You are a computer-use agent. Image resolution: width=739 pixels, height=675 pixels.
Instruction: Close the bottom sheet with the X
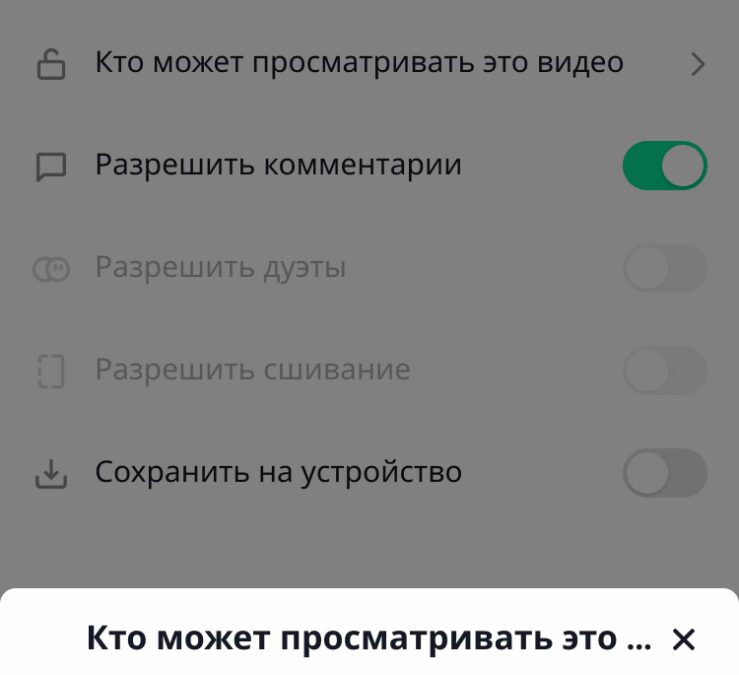coord(684,639)
